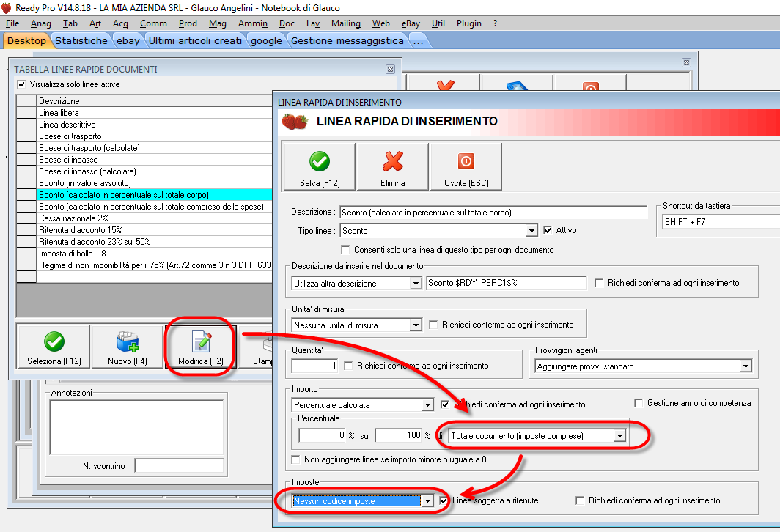
Task: Switch to the google tab
Action: (266, 41)
